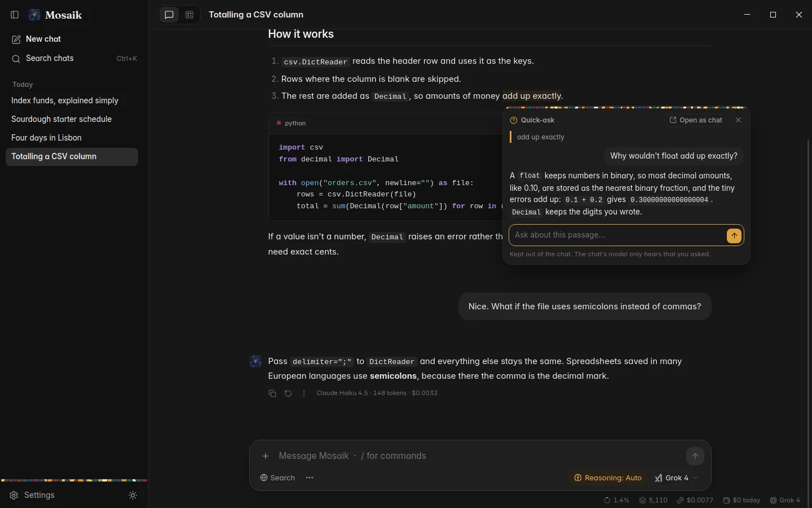The image size is (812, 508).
Task: Regenerate the assistant response
Action: coord(288,393)
